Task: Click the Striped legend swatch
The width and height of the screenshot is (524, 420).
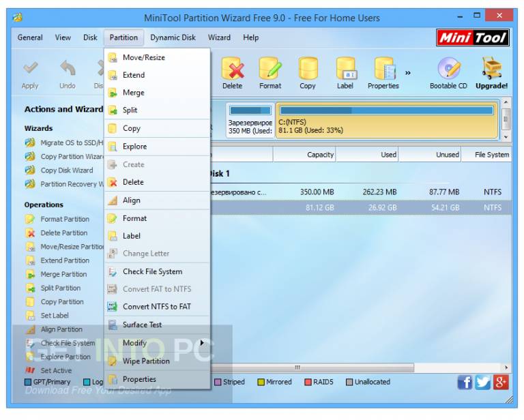Action: (x=218, y=382)
